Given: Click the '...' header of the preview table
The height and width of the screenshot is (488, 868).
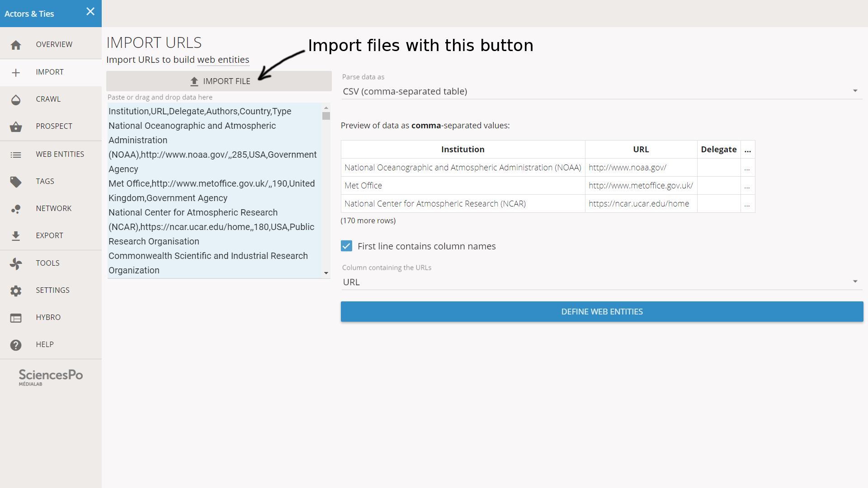Looking at the screenshot, I should (x=747, y=150).
